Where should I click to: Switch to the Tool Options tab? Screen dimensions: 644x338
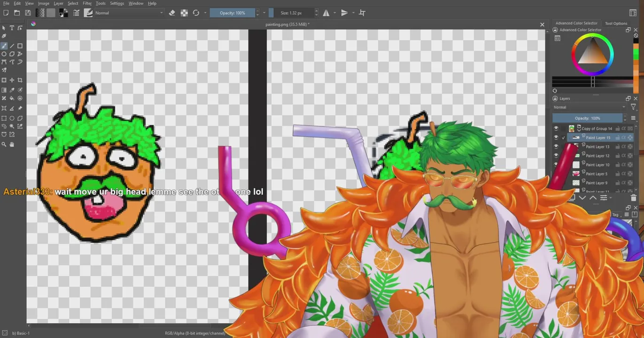click(x=616, y=23)
